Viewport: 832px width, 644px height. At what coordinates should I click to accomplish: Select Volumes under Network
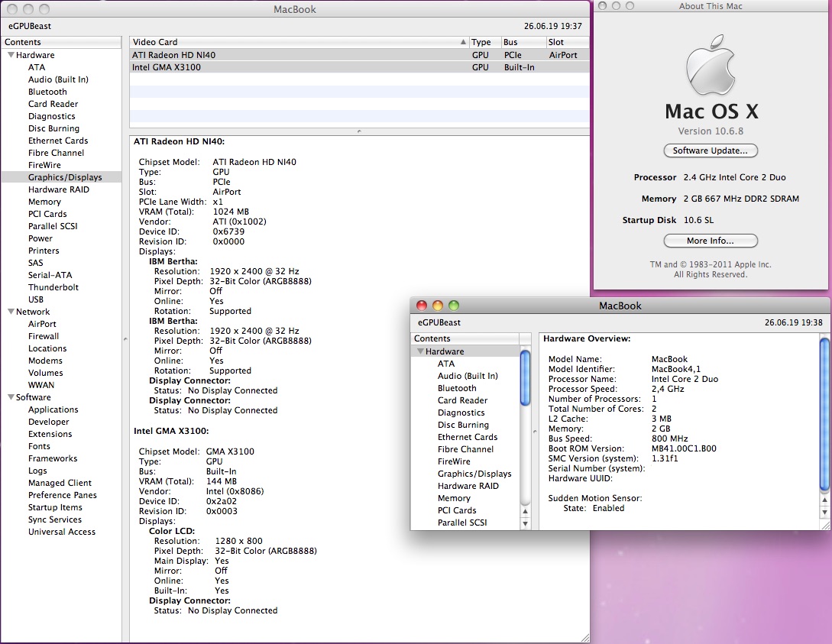tap(45, 372)
